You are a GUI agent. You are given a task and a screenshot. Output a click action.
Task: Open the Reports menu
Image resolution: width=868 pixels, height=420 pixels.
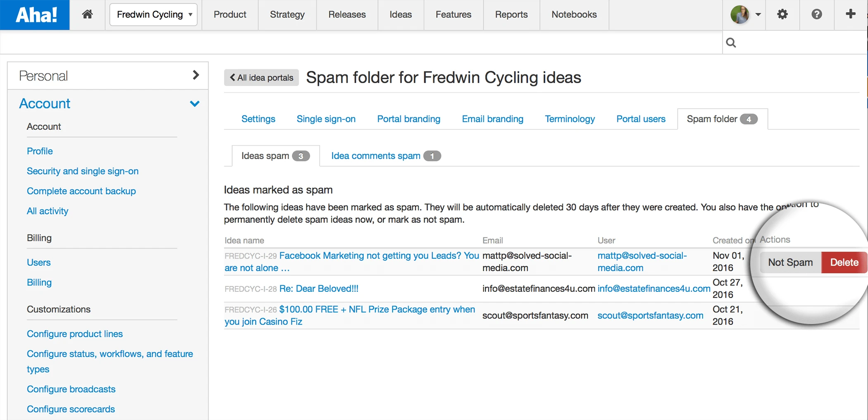point(511,14)
